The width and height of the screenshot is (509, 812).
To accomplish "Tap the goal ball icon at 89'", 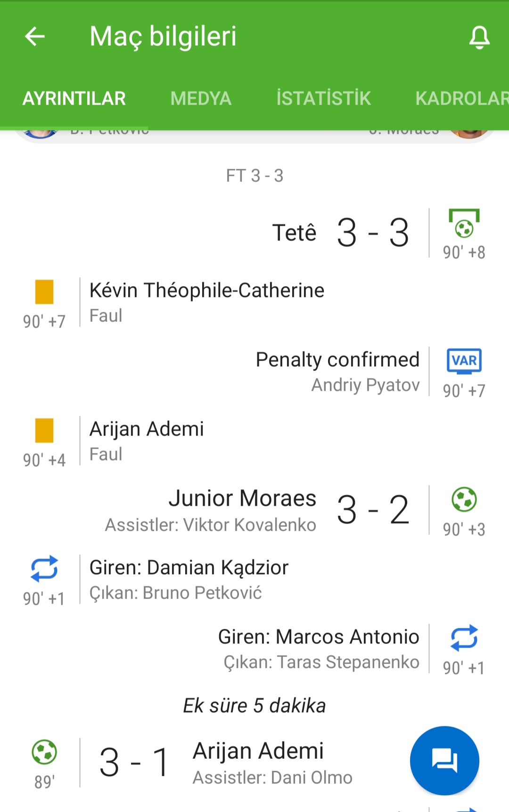I will [x=44, y=752].
